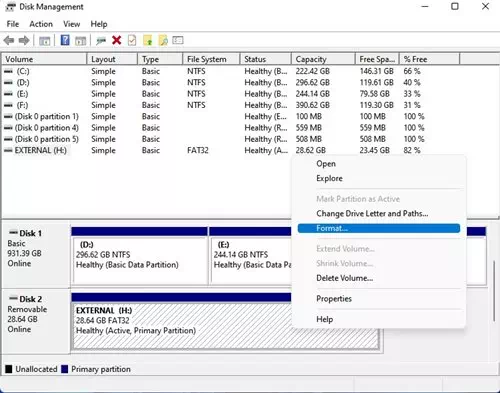Viewport: 500px width, 393px height.
Task: Click the red X Delete toolbar icon
Action: point(116,40)
